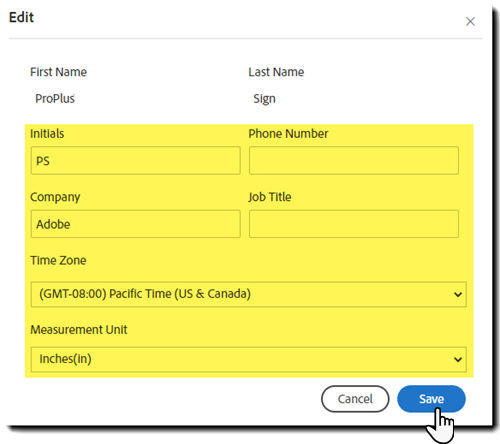This screenshot has height=444, width=500.
Task: Click the chevron arrow on Measurement Unit selector
Action: click(x=458, y=359)
